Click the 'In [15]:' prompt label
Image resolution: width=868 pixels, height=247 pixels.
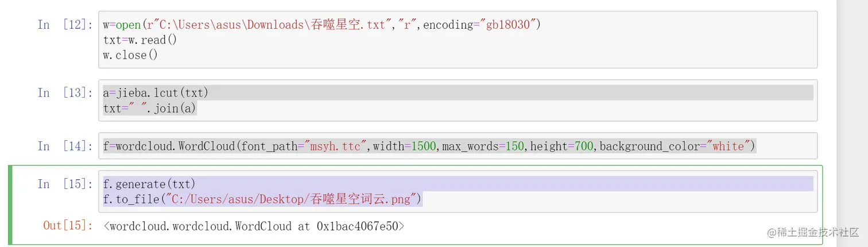click(x=65, y=184)
